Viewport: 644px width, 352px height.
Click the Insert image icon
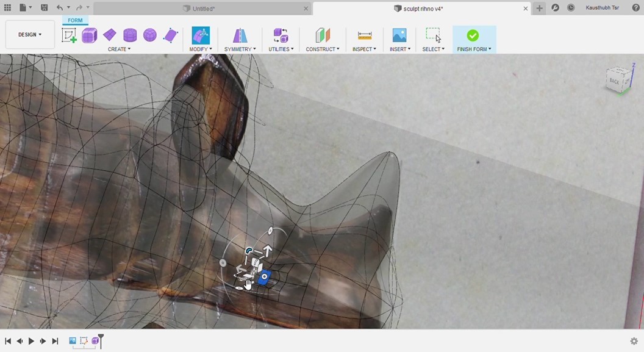coord(399,35)
